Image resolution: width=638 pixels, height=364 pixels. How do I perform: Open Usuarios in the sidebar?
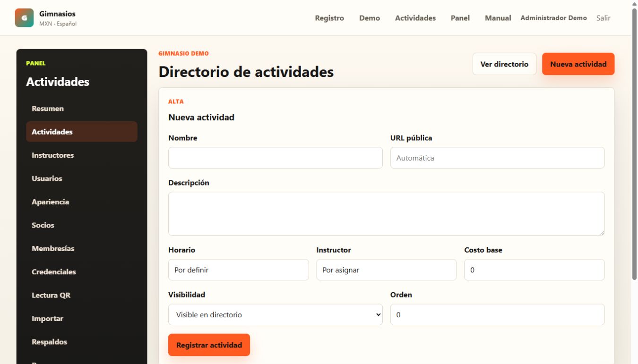(82, 178)
